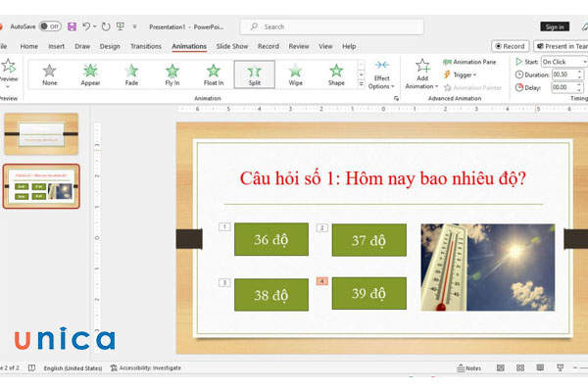This screenshot has height=392, width=588.
Task: Click the Animation Painter
Action: click(x=472, y=88)
